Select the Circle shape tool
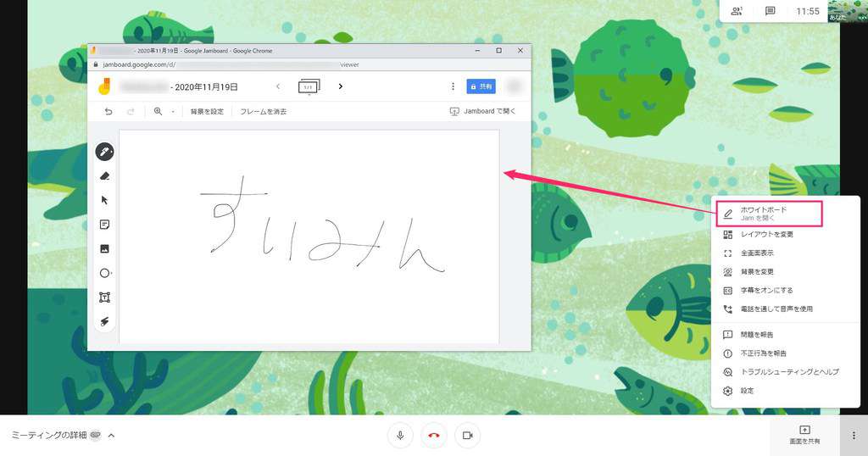 tap(104, 273)
